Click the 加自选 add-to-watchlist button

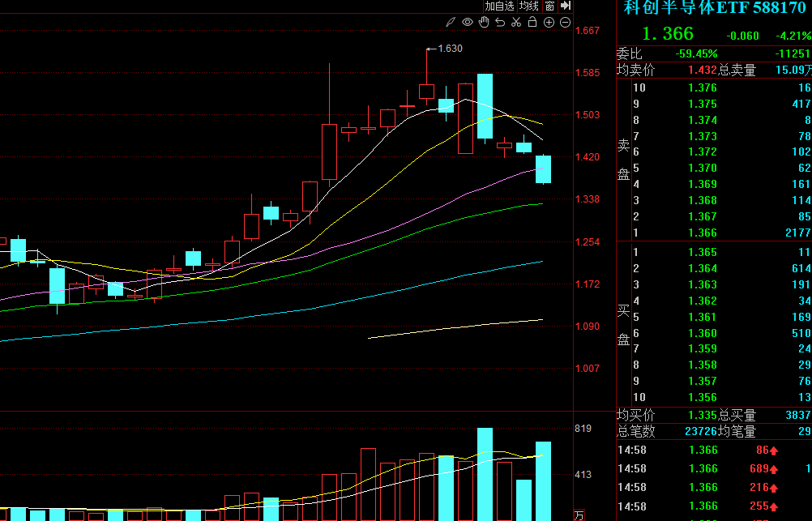tap(499, 6)
